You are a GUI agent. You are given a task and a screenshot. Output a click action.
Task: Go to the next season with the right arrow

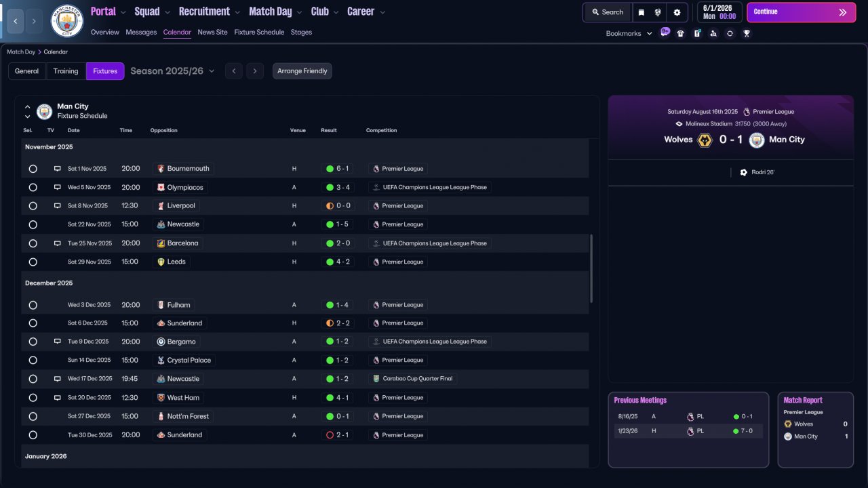(255, 71)
